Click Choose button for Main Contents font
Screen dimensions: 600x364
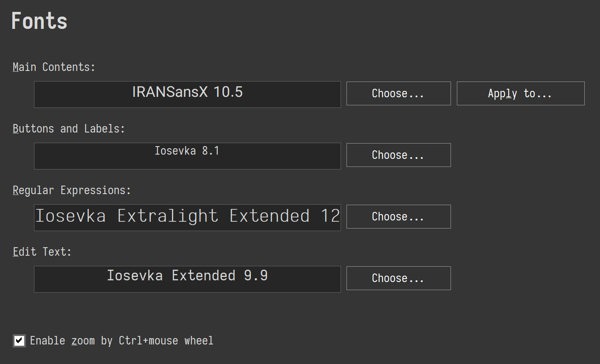[x=398, y=93]
